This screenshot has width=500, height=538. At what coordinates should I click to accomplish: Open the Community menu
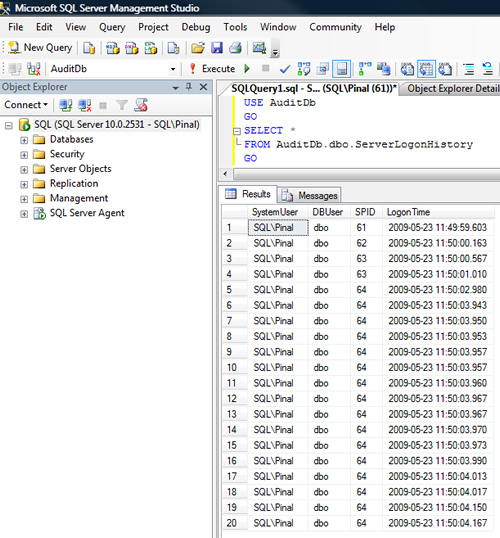[335, 27]
